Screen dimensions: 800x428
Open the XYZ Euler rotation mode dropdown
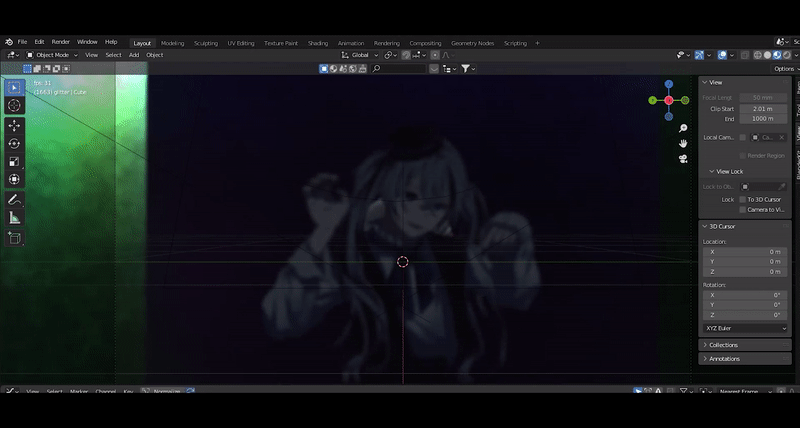coord(745,328)
